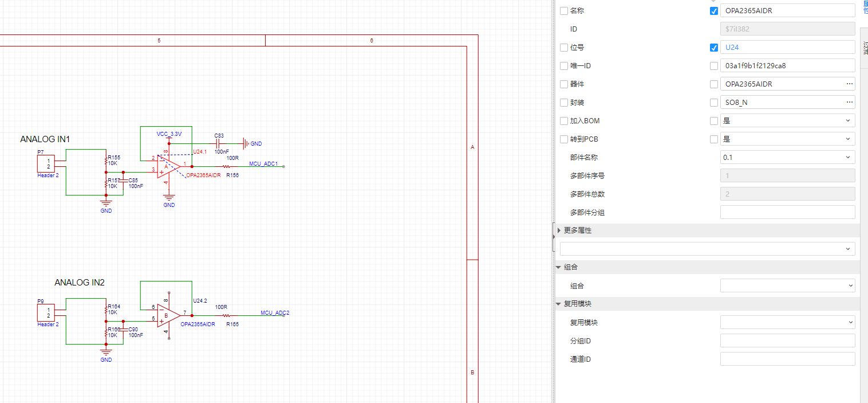This screenshot has width=868, height=403.
Task: Tick the checkbox left of 加入BOM label
Action: tap(564, 121)
